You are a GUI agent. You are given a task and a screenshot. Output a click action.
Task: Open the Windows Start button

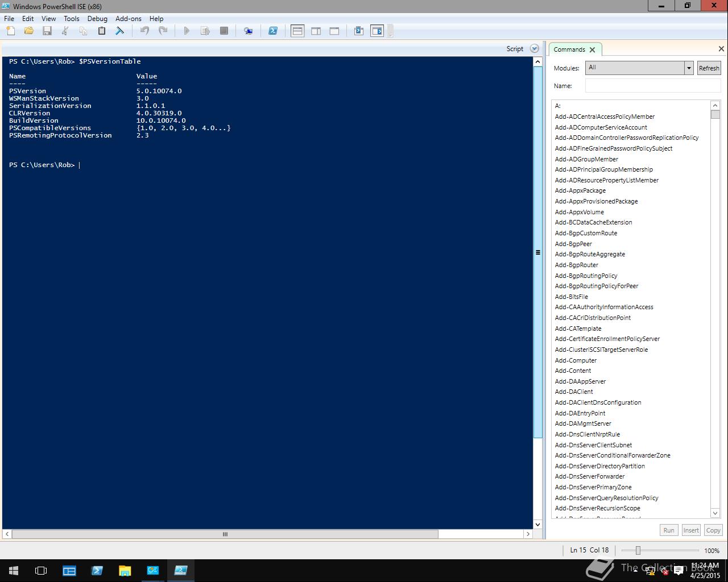pos(14,571)
